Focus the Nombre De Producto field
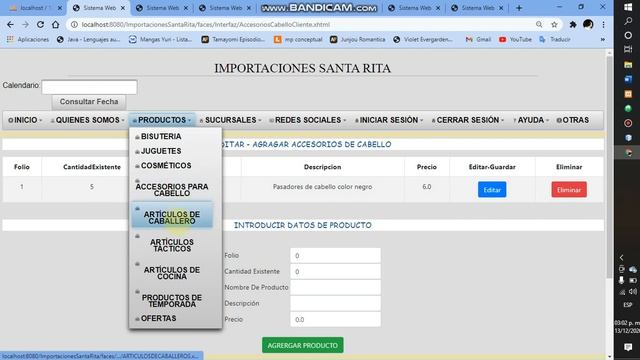The width and height of the screenshot is (640, 360). 335,287
